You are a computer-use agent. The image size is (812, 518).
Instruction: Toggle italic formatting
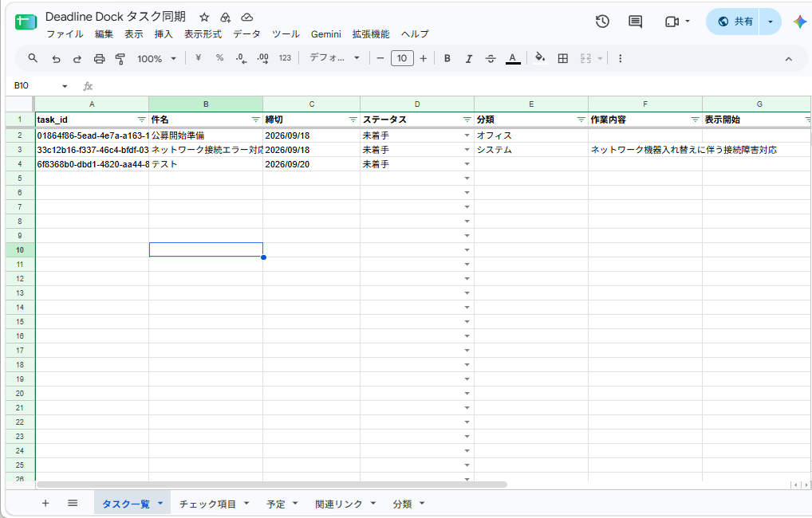tap(469, 58)
